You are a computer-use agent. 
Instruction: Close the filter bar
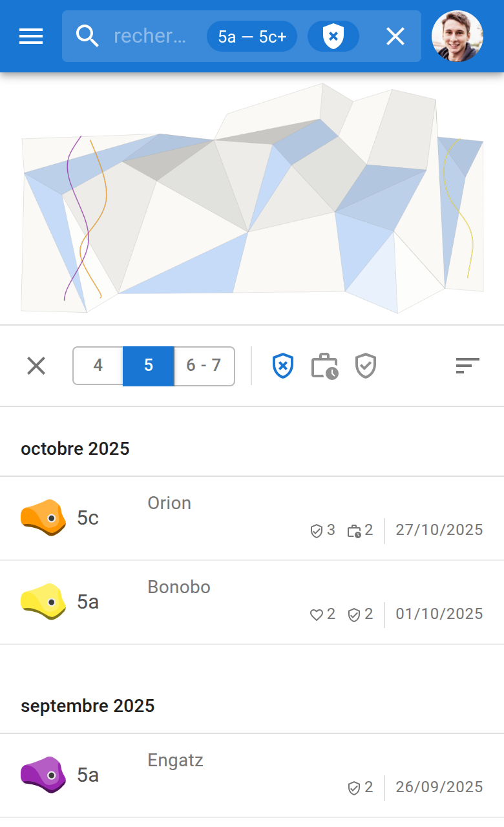[x=36, y=366]
